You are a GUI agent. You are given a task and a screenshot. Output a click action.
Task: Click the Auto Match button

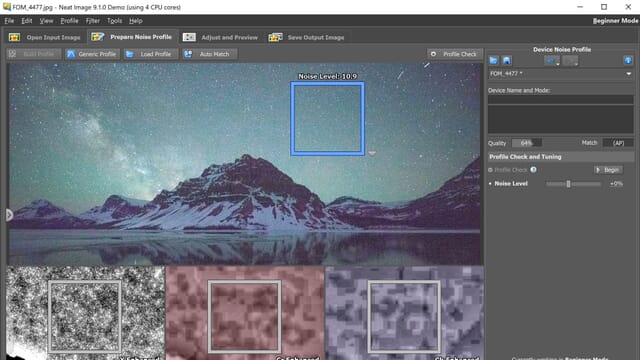pyautogui.click(x=209, y=54)
